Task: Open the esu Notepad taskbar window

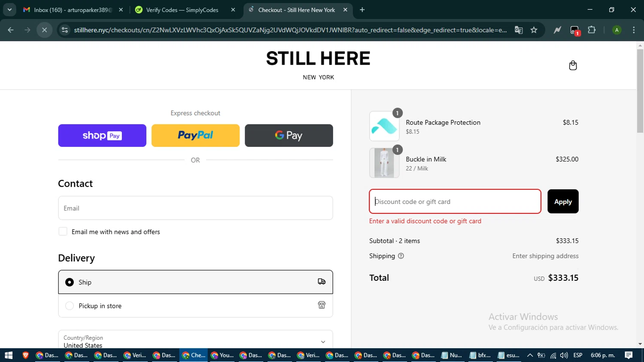Action: [x=509, y=355]
